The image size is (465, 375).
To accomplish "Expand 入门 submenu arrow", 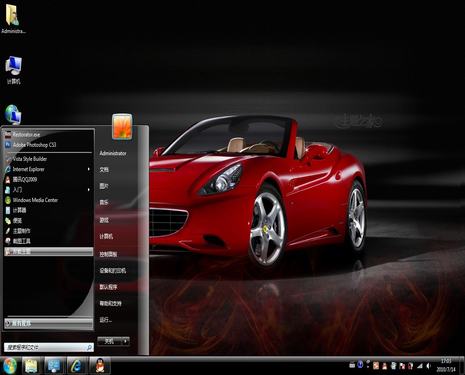I will click(89, 190).
